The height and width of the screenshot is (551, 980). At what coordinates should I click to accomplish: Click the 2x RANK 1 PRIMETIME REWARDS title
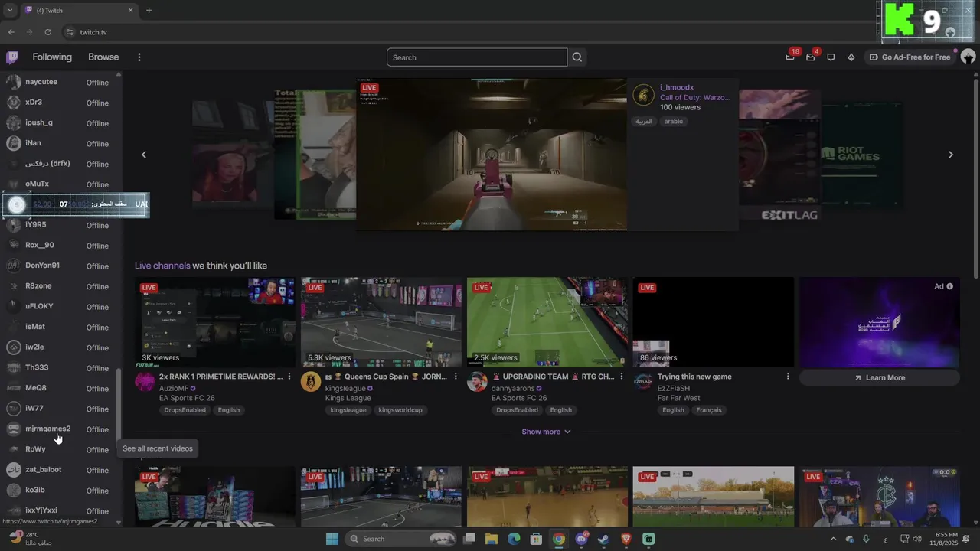click(x=220, y=377)
